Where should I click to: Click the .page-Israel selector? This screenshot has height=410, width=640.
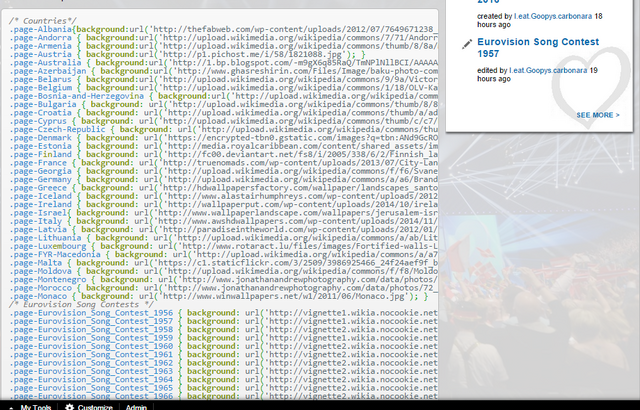pyautogui.click(x=38, y=213)
